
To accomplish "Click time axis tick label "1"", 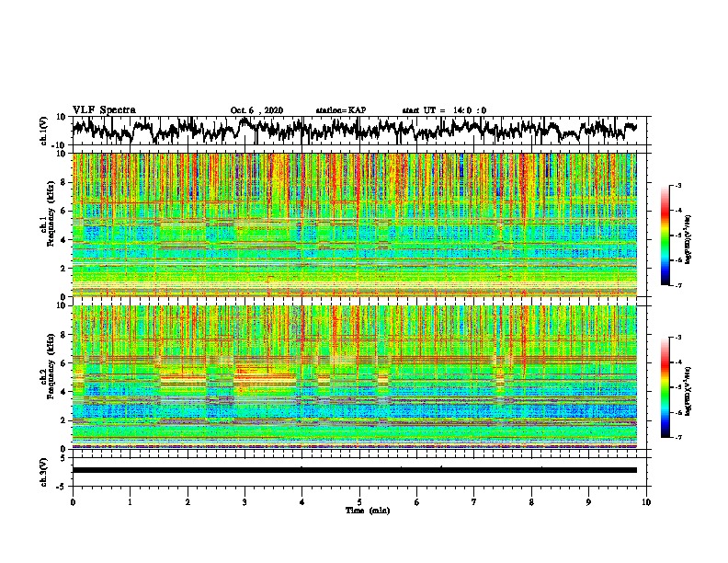I will point(130,502).
